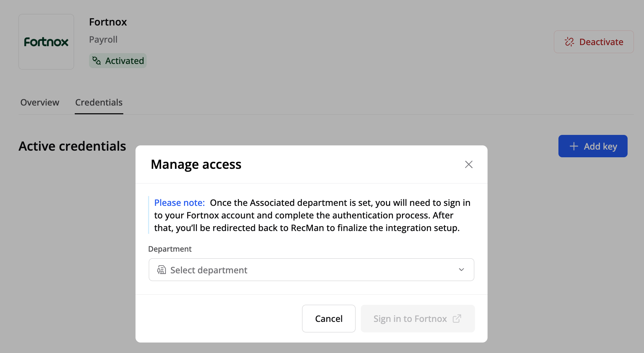Click the Department field label
This screenshot has height=353, width=644.
coord(170,249)
